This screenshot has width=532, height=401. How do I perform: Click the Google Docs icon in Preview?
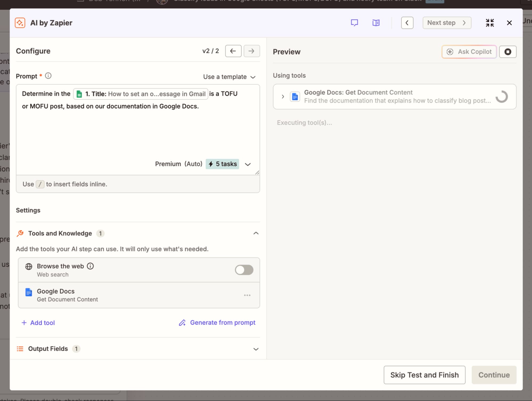click(x=295, y=97)
